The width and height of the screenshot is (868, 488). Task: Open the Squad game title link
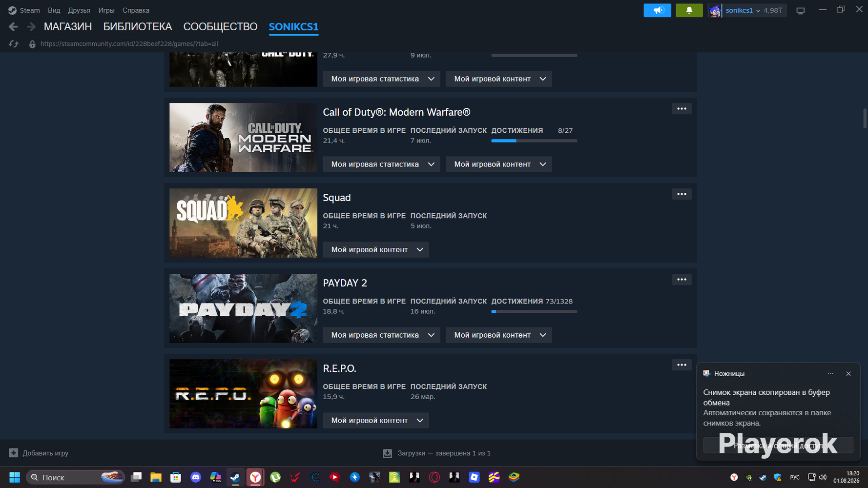click(x=337, y=198)
